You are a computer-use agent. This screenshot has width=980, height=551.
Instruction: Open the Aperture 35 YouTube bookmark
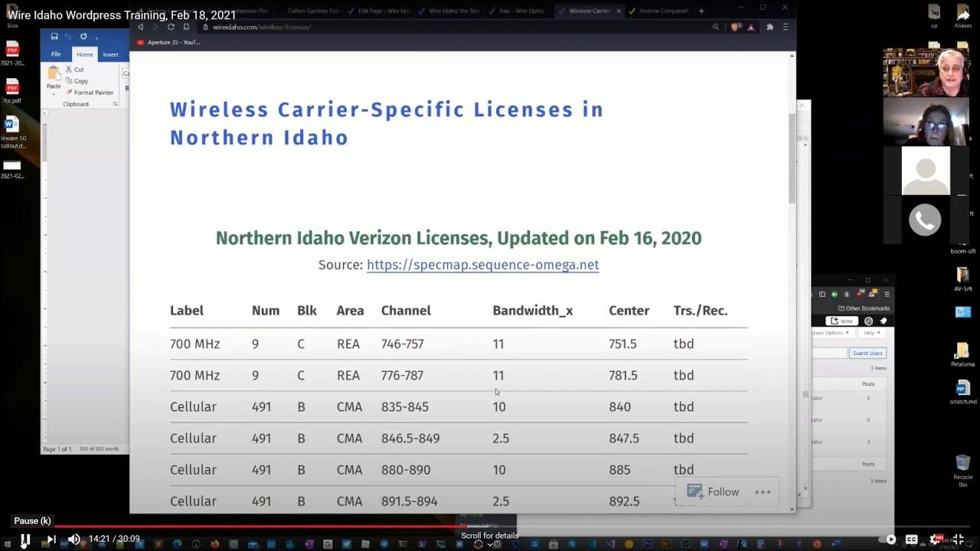click(168, 42)
